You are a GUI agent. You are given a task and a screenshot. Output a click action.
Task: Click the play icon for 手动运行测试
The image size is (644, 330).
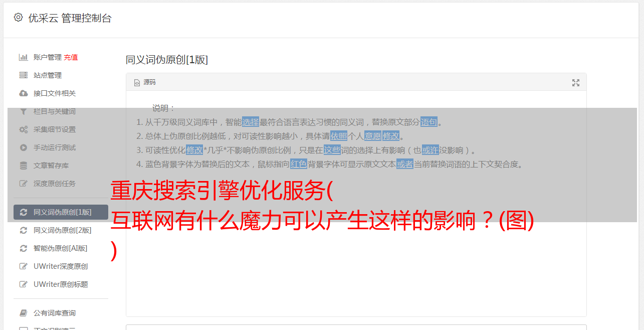(23, 147)
